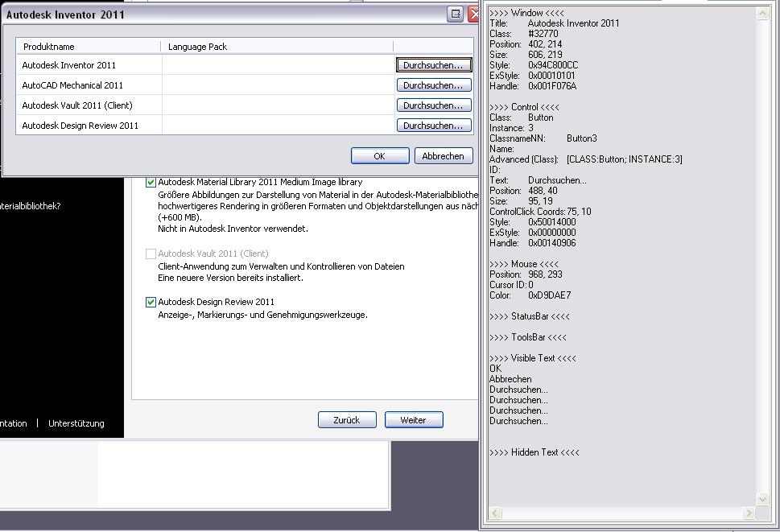
Task: Uncheck Autodesk Material Library Medium Image library
Action: coord(151,183)
